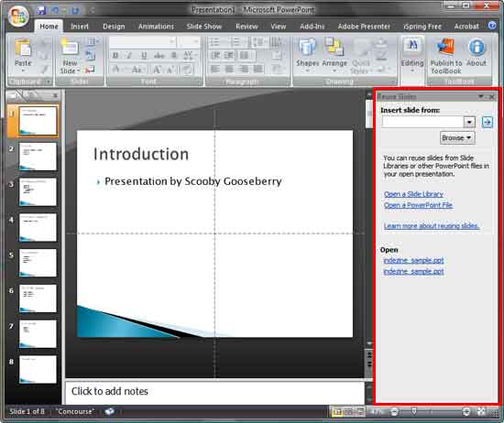Open Numbering list icon in Paragraph group
The image size is (504, 423).
[x=236, y=42]
